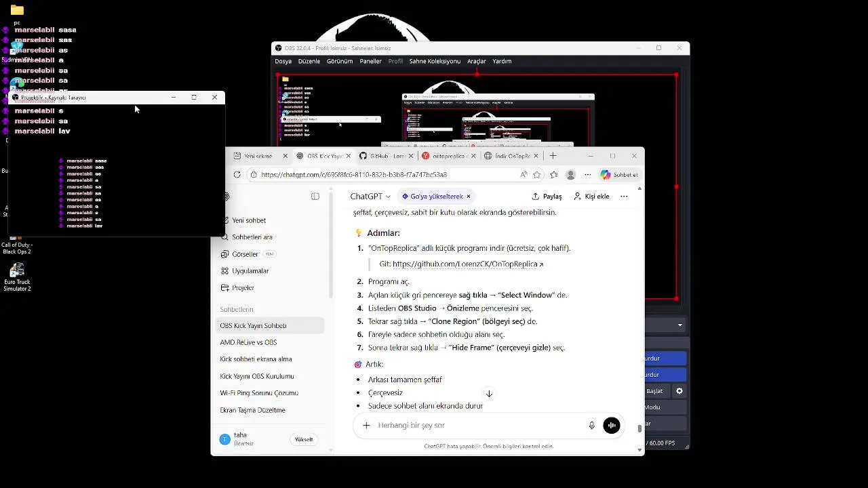868x488 pixels.
Task: Click the scroll-to-bottom arrow button
Action: point(488,394)
